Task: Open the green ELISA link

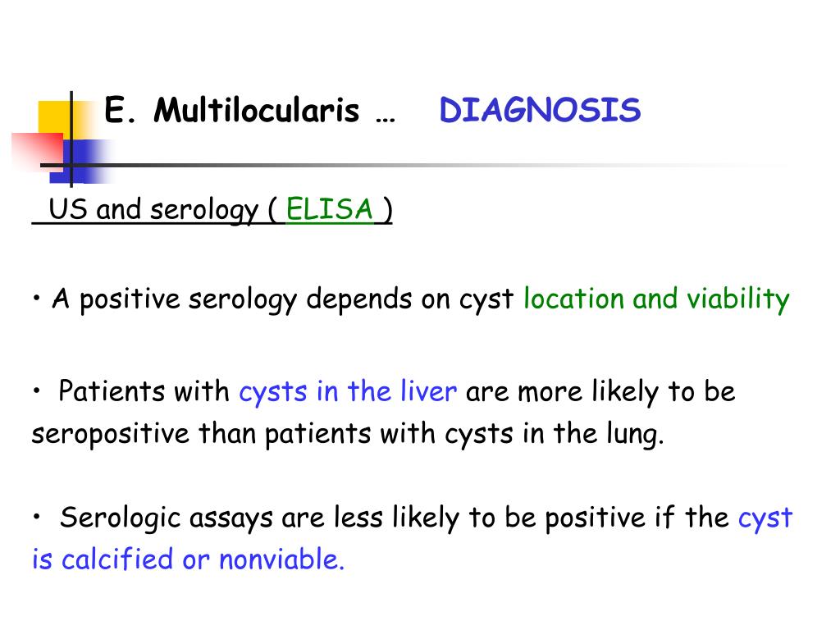Action: pos(330,209)
